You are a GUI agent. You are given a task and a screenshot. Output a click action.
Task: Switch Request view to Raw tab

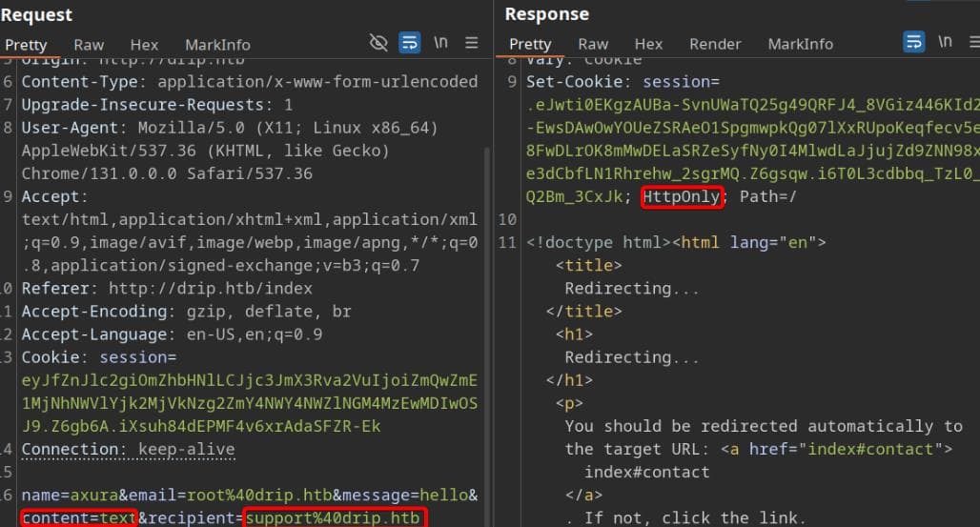(x=89, y=45)
